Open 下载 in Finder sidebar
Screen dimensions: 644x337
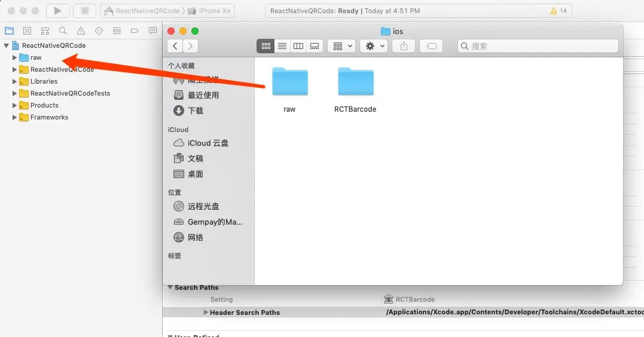[x=189, y=111]
